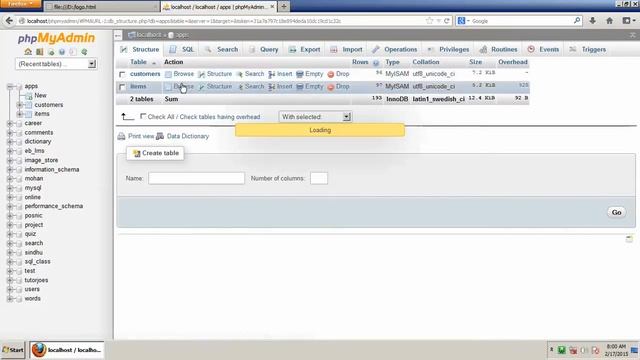Click Empty icon for items table
The image size is (640, 360).
coord(300,87)
